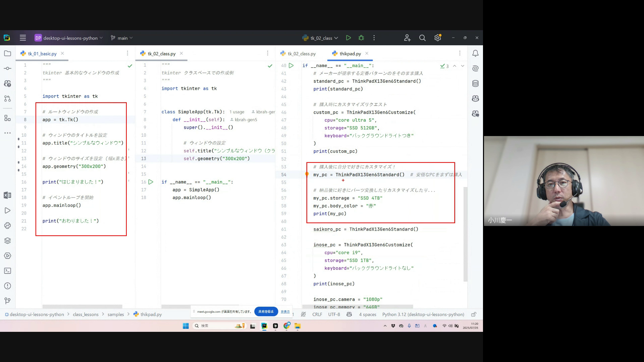Switch to the tk_01_basic.py tab
Image resolution: width=644 pixels, height=362 pixels.
[42, 54]
